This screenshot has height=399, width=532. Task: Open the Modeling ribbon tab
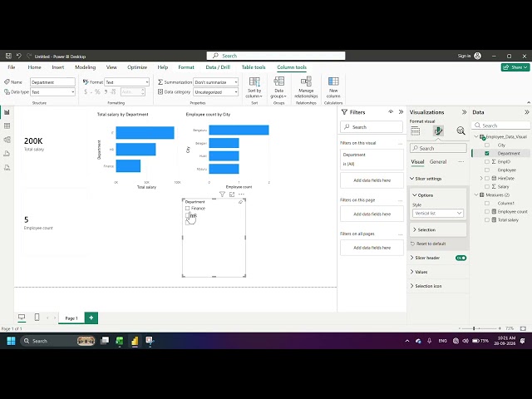tap(85, 67)
